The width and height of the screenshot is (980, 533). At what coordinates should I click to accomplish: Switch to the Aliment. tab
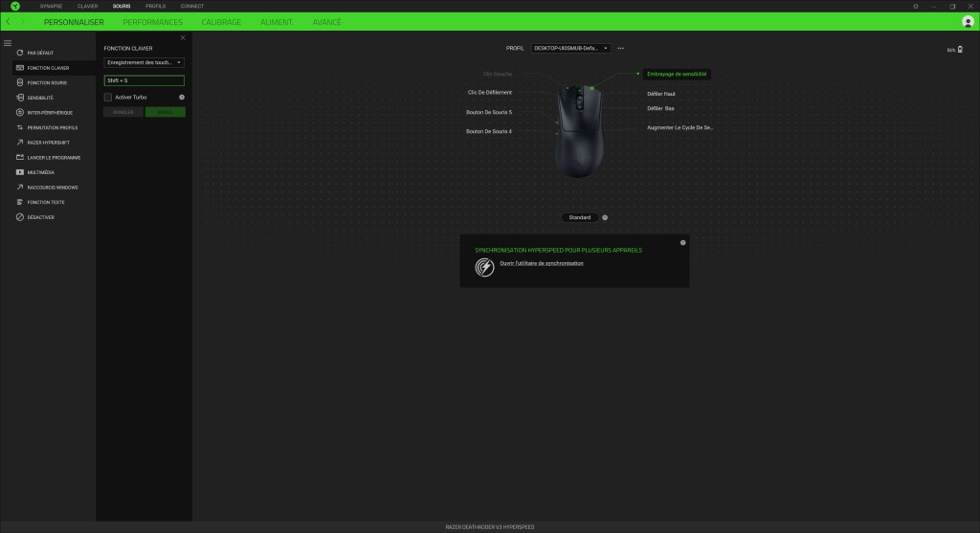(x=277, y=22)
